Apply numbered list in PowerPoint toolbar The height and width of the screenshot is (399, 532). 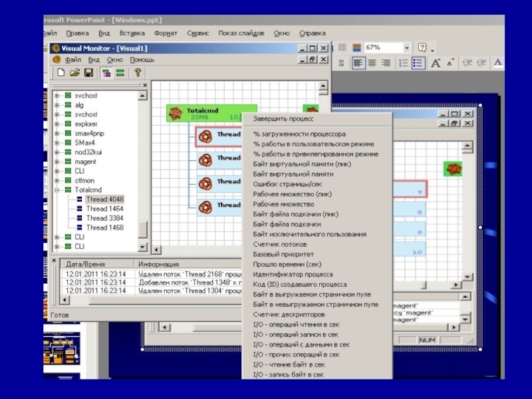tap(403, 63)
